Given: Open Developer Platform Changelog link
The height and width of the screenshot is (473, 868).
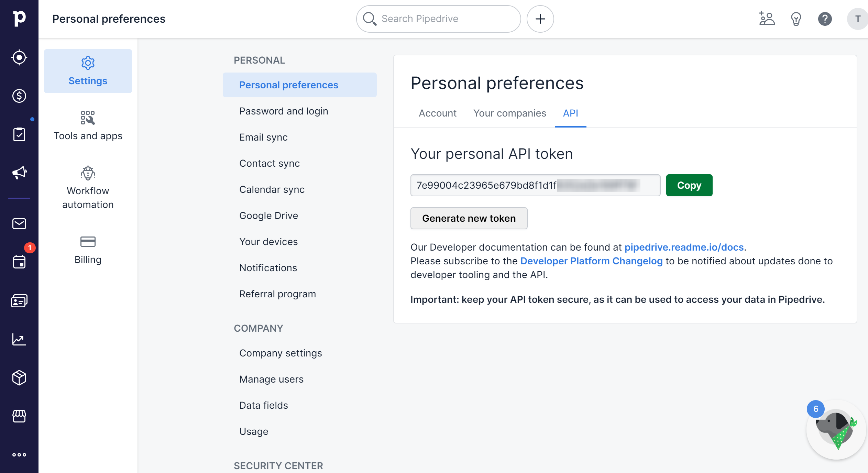Looking at the screenshot, I should click(x=591, y=261).
